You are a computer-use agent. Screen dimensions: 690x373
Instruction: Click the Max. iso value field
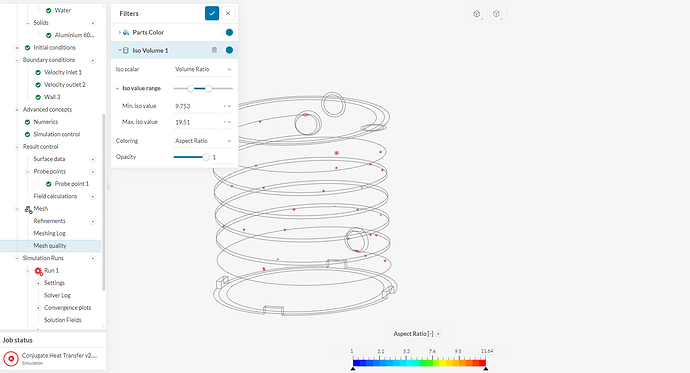[196, 122]
